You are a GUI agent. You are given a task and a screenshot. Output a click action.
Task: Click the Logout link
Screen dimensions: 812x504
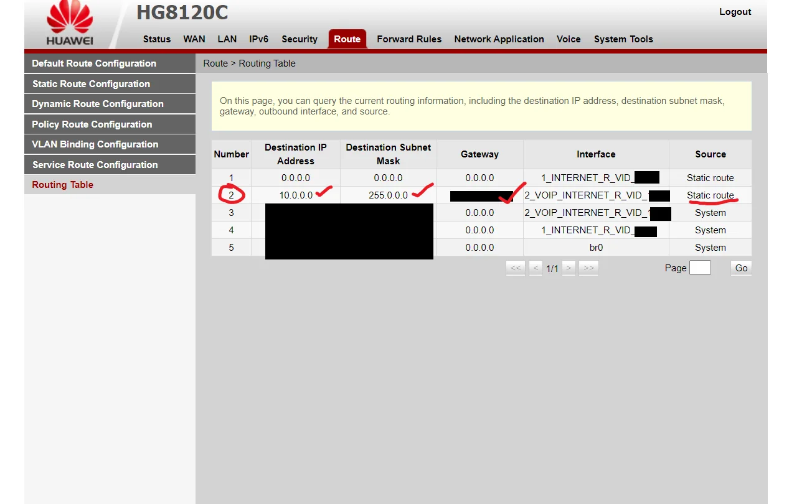[x=735, y=12]
